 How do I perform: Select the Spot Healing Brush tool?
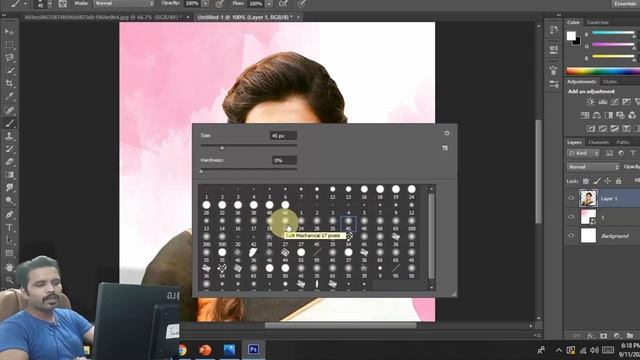9,110
